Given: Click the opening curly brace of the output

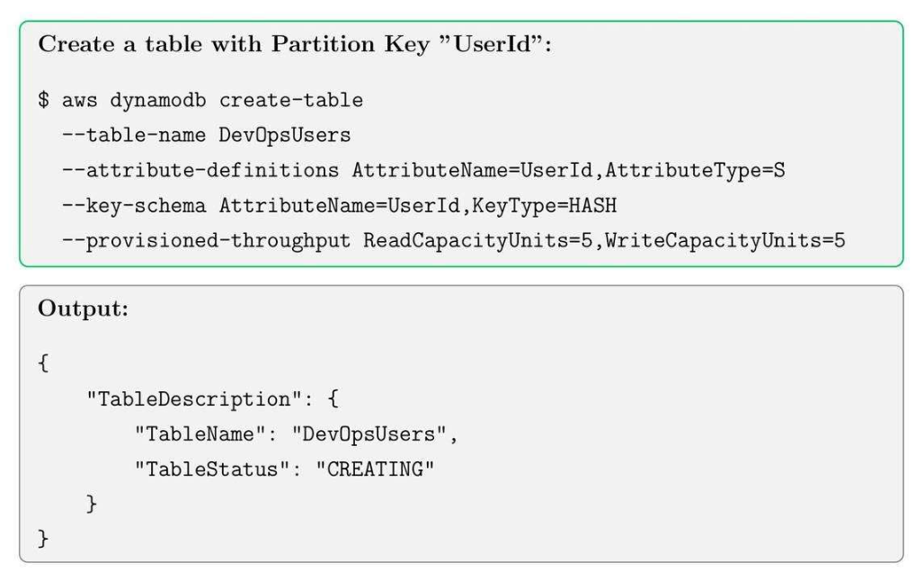Looking at the screenshot, I should 43,362.
